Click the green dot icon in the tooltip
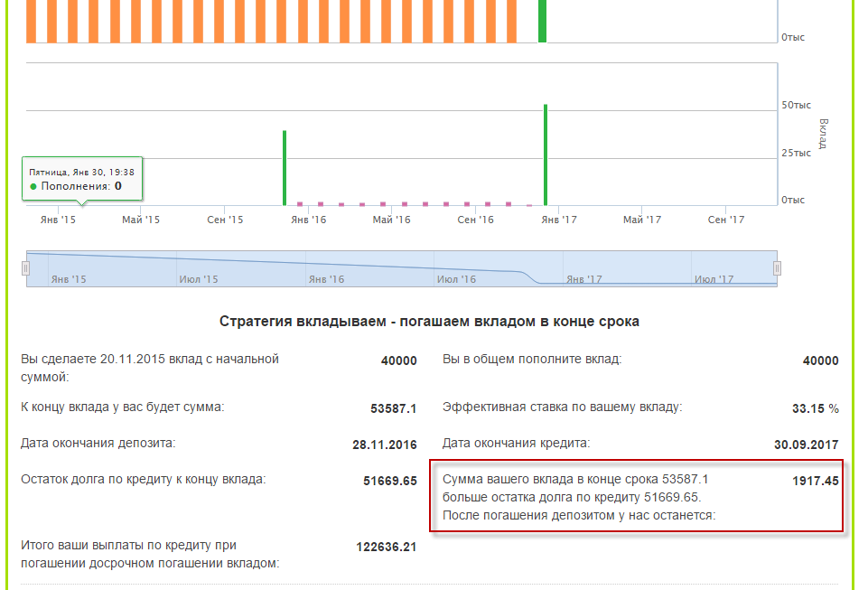The width and height of the screenshot is (868, 590). (33, 187)
